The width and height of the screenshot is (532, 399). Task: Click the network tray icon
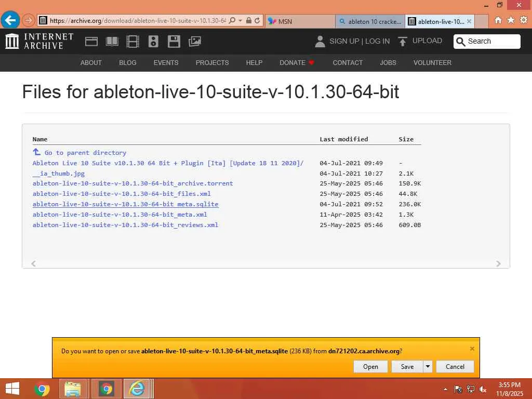[x=471, y=389]
